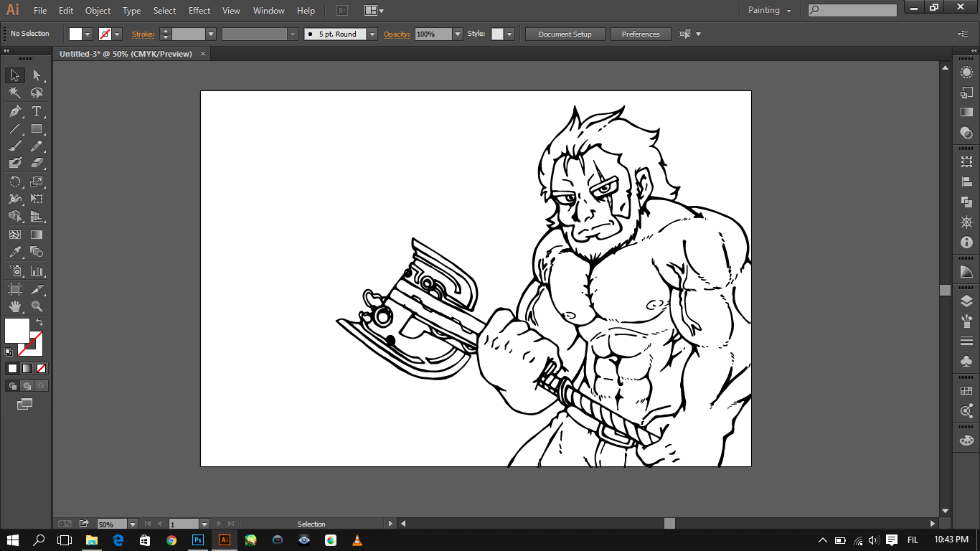Viewport: 980px width, 551px height.
Task: Select the Hand tool
Action: [15, 306]
